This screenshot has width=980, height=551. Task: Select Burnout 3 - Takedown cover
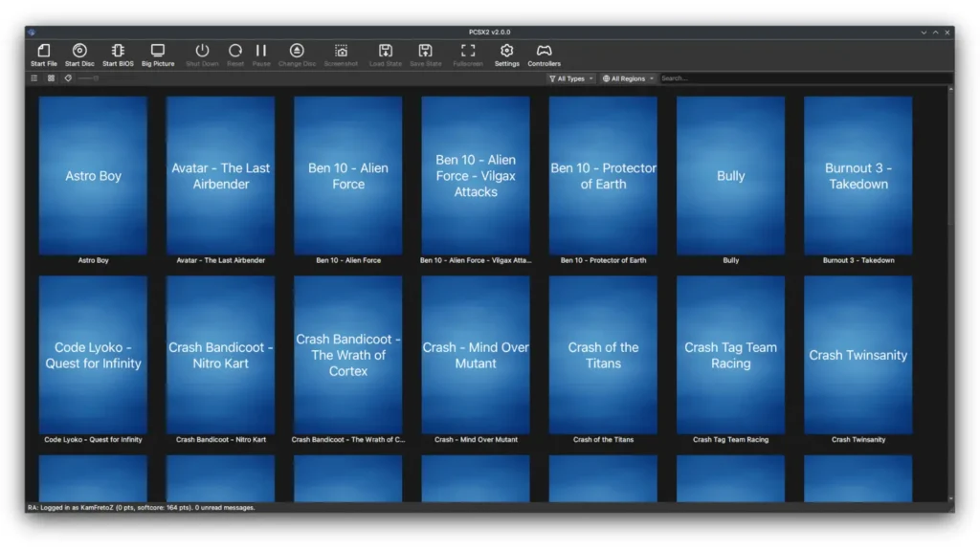coord(858,176)
